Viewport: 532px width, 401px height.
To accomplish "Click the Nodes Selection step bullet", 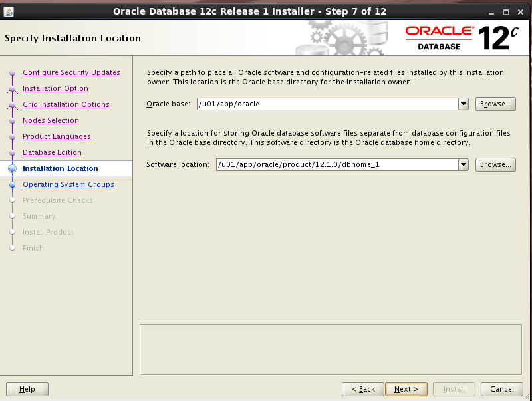I will pyautogui.click(x=13, y=121).
